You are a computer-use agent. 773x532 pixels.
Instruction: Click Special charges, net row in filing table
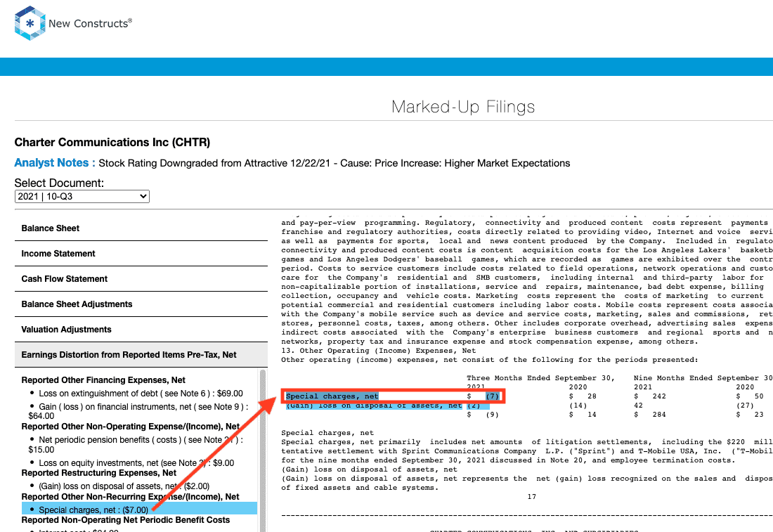tap(392, 396)
